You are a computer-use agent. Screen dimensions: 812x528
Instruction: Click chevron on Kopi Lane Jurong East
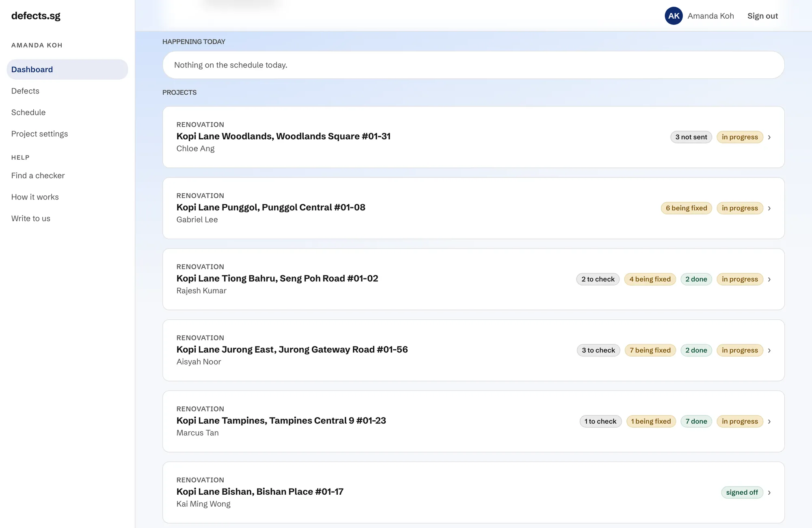coord(769,351)
